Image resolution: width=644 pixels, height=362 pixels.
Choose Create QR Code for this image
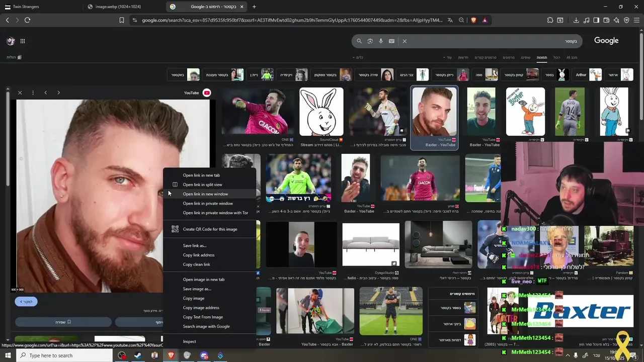pyautogui.click(x=210, y=229)
